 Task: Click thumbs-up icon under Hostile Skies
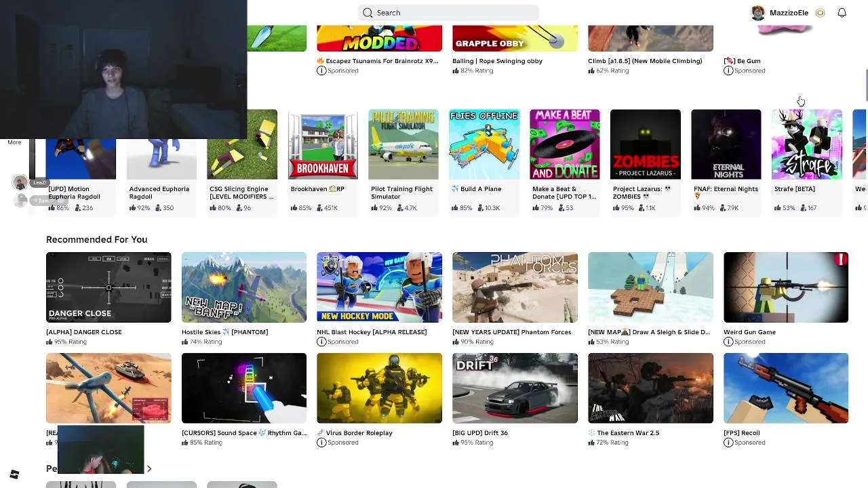click(186, 342)
